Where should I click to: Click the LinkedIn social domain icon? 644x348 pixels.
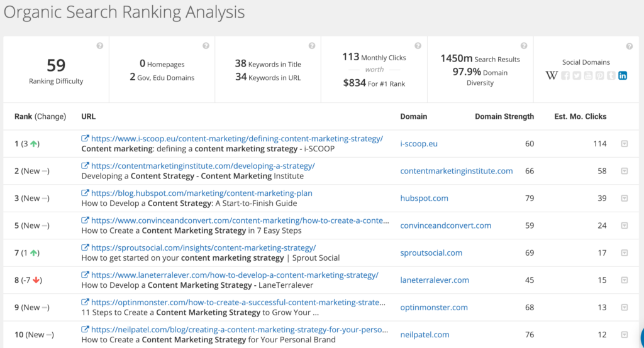point(623,75)
